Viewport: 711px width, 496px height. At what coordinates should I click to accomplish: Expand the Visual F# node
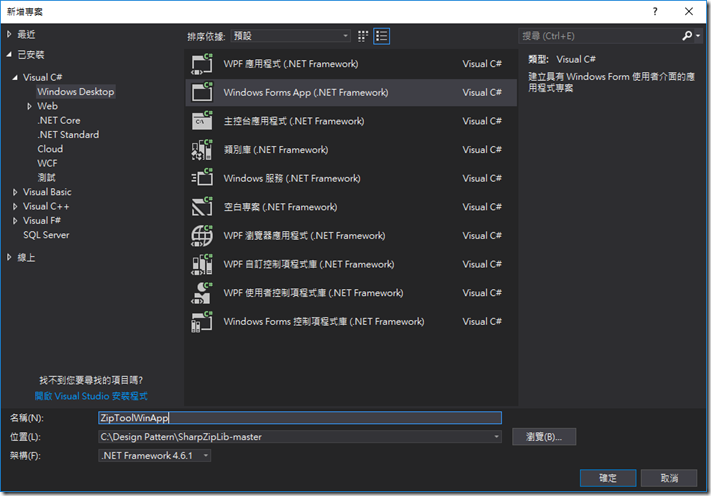(x=15, y=221)
